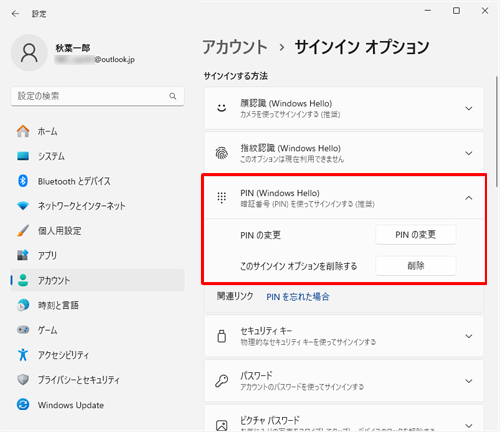Image resolution: width=500 pixels, height=432 pixels.
Task: Open ネットワークとインターネット settings
Action: click(x=97, y=206)
